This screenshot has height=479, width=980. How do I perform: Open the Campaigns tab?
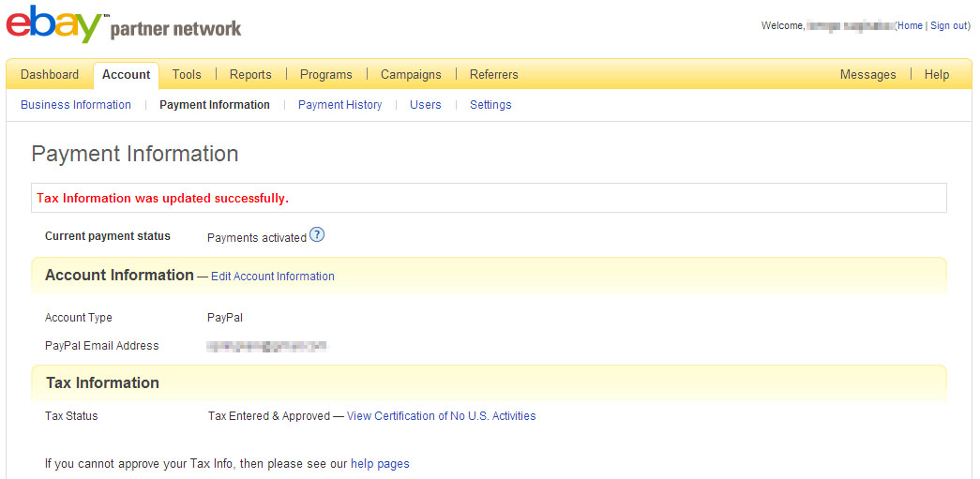pos(412,75)
